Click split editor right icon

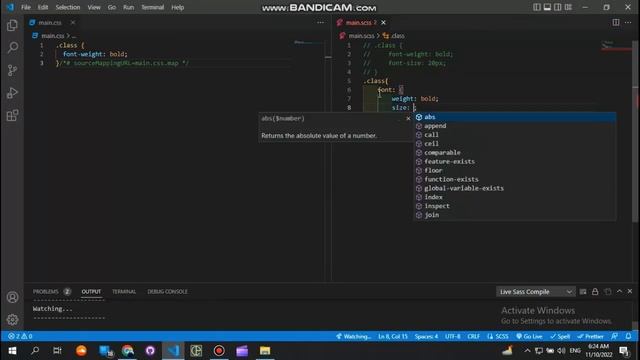616,22
